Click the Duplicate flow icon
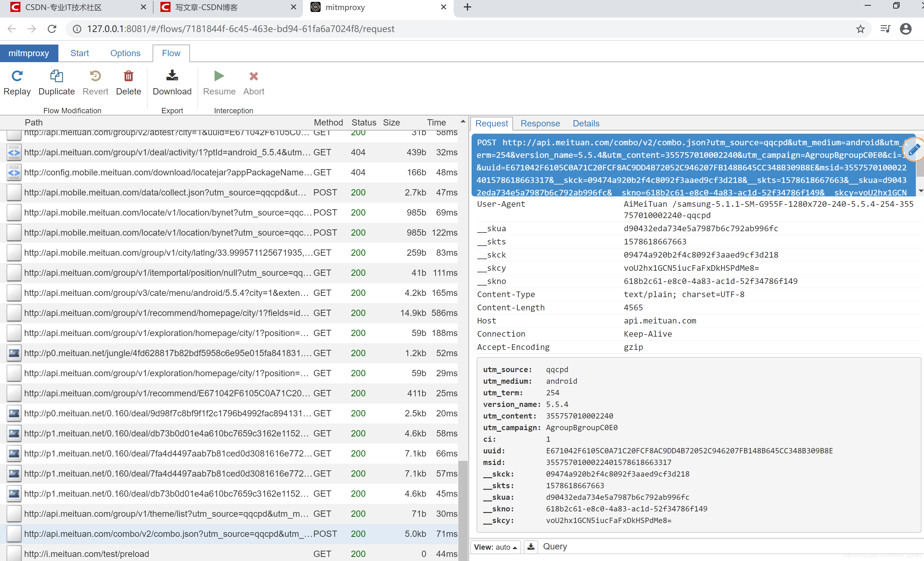The width and height of the screenshot is (924, 561). (56, 76)
